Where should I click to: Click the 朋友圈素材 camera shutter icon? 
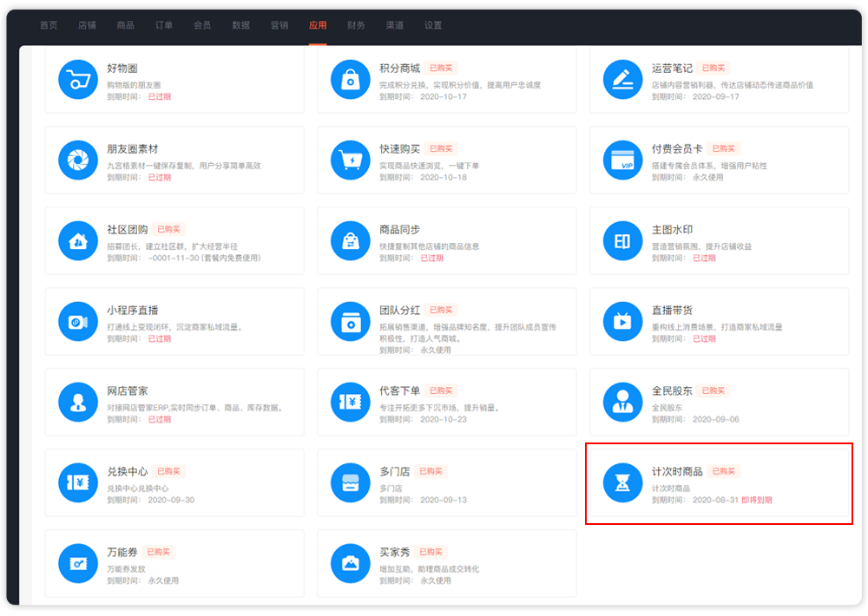(77, 161)
